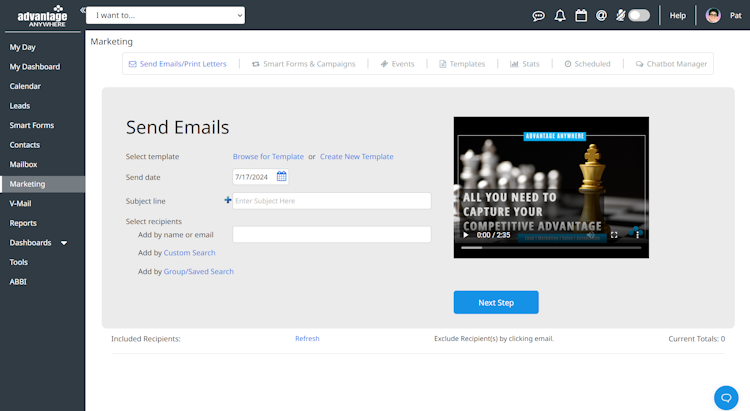The width and height of the screenshot is (750, 411).
Task: Open the 'I want to...' dropdown
Action: pyautogui.click(x=165, y=15)
